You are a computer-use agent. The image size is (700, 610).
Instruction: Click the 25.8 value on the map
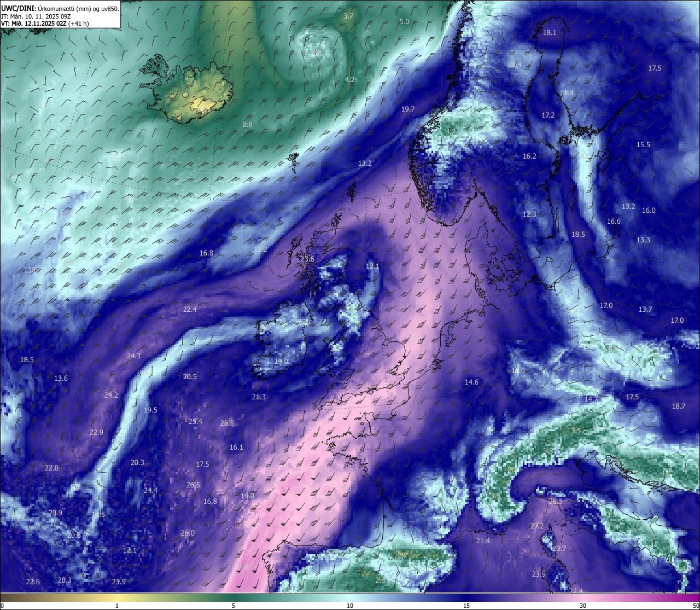pos(227,423)
